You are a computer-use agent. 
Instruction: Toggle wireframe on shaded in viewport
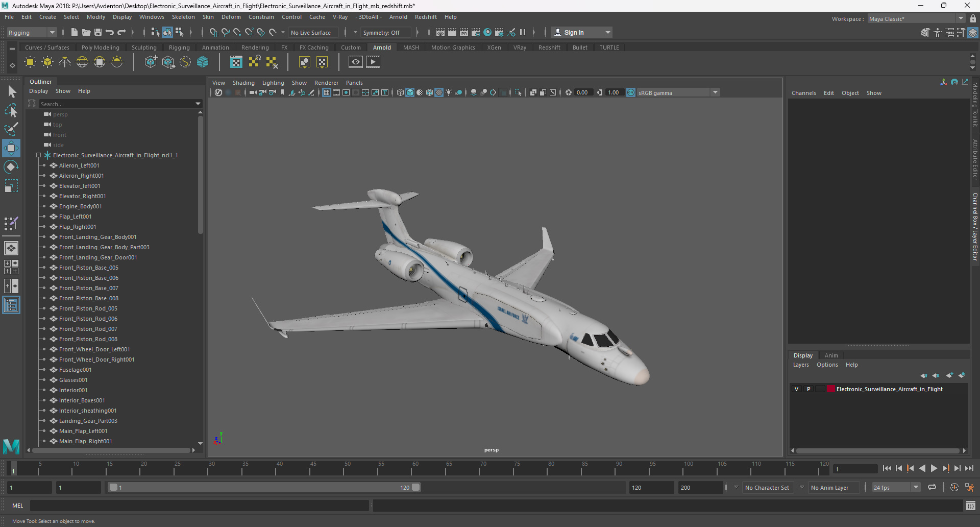[x=430, y=92]
